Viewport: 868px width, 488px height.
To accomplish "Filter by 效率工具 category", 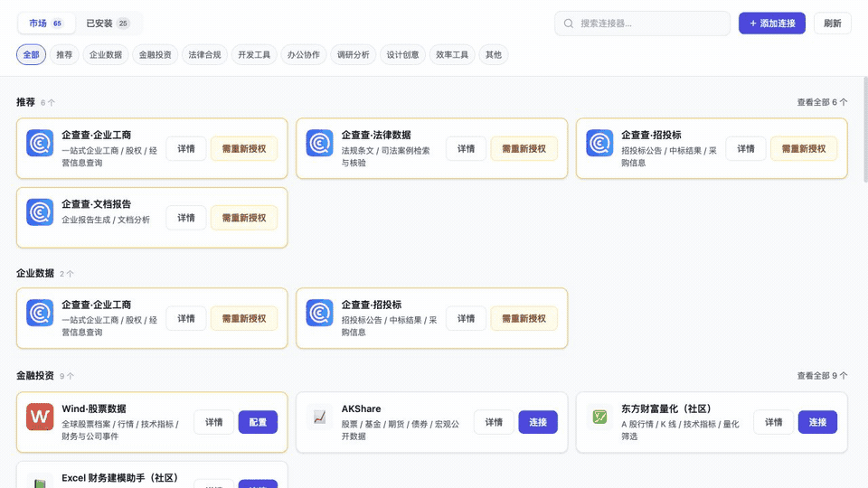I will (452, 55).
